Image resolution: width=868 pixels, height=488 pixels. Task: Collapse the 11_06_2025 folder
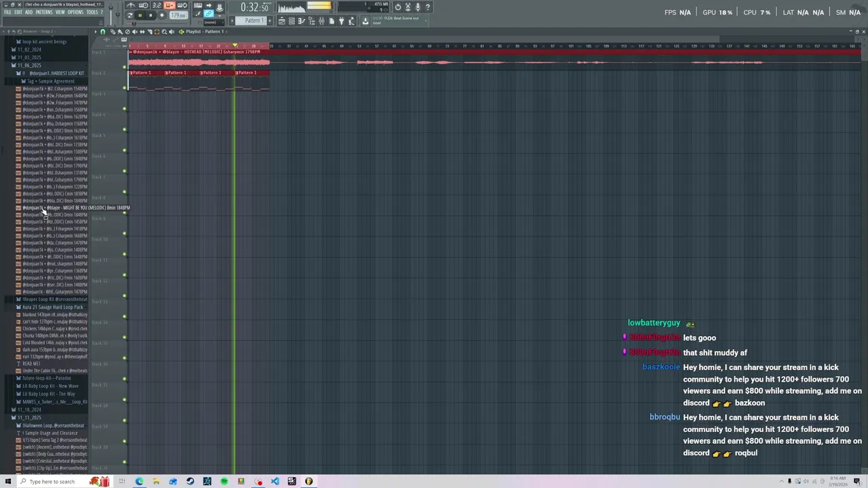(x=28, y=65)
